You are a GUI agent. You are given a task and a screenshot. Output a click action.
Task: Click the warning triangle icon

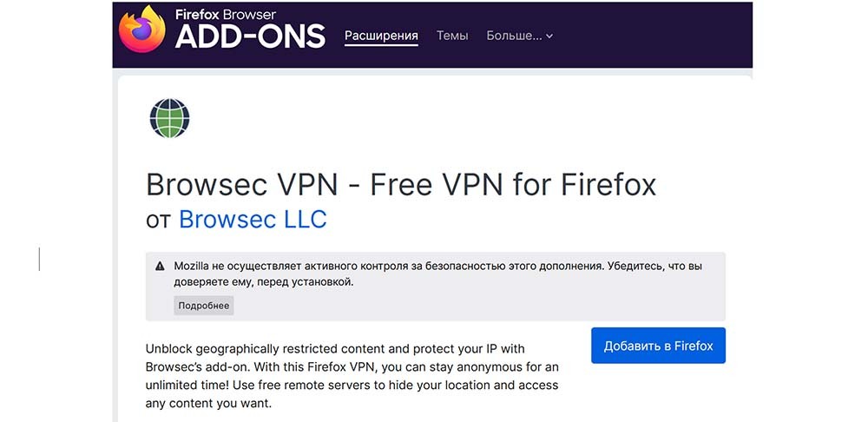tap(160, 267)
